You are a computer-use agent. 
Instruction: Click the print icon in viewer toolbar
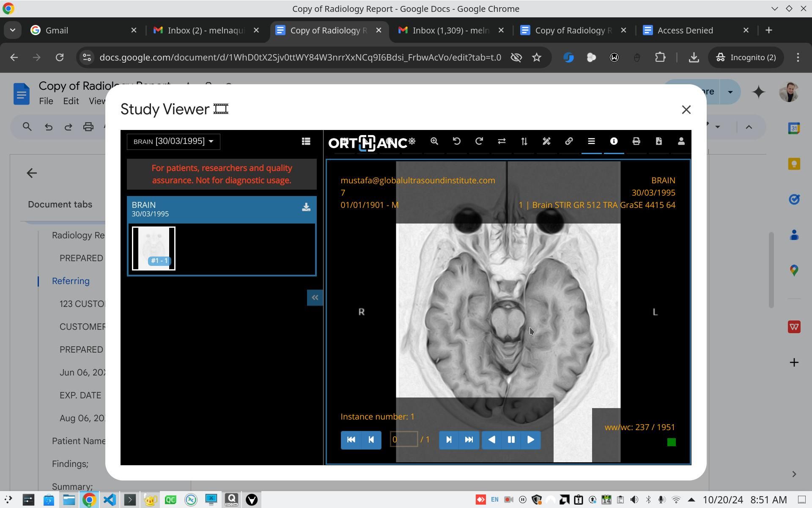(636, 141)
